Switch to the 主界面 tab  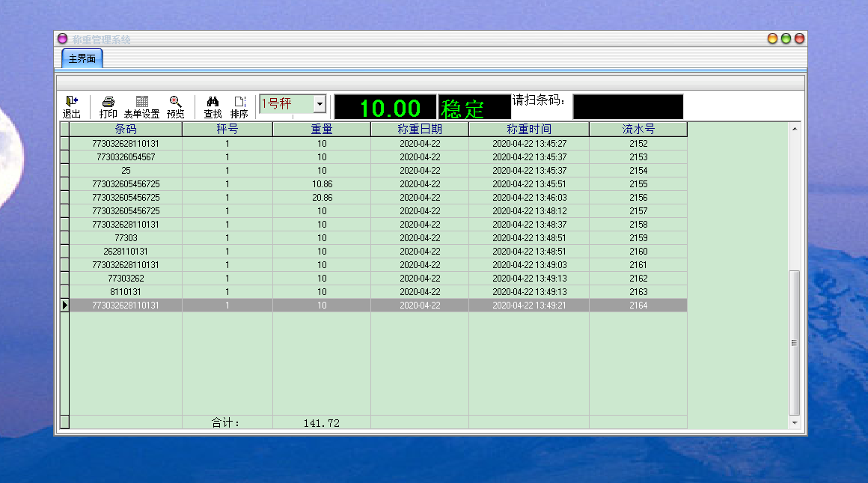(82, 58)
